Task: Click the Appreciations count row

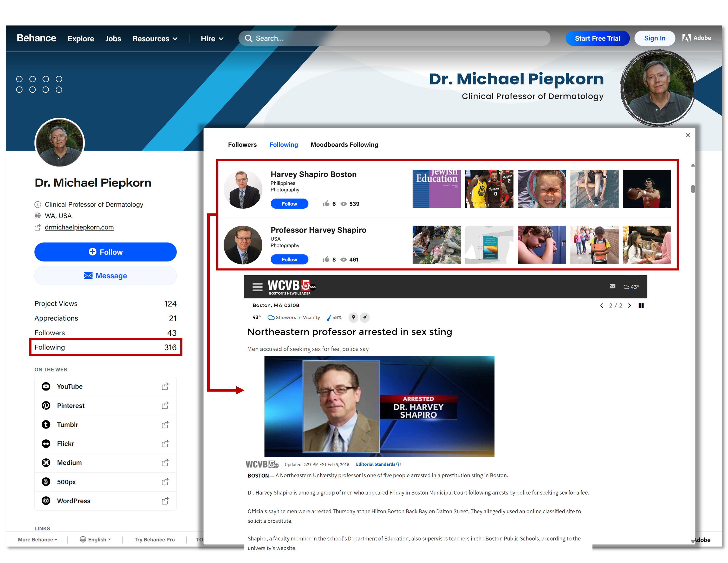Action: tap(106, 318)
